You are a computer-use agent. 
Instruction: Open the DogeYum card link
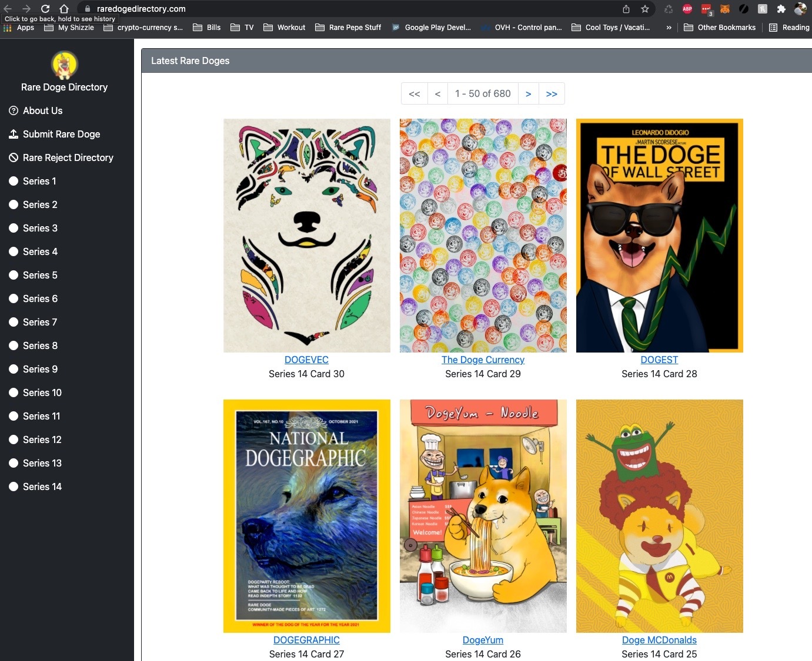pyautogui.click(x=483, y=640)
